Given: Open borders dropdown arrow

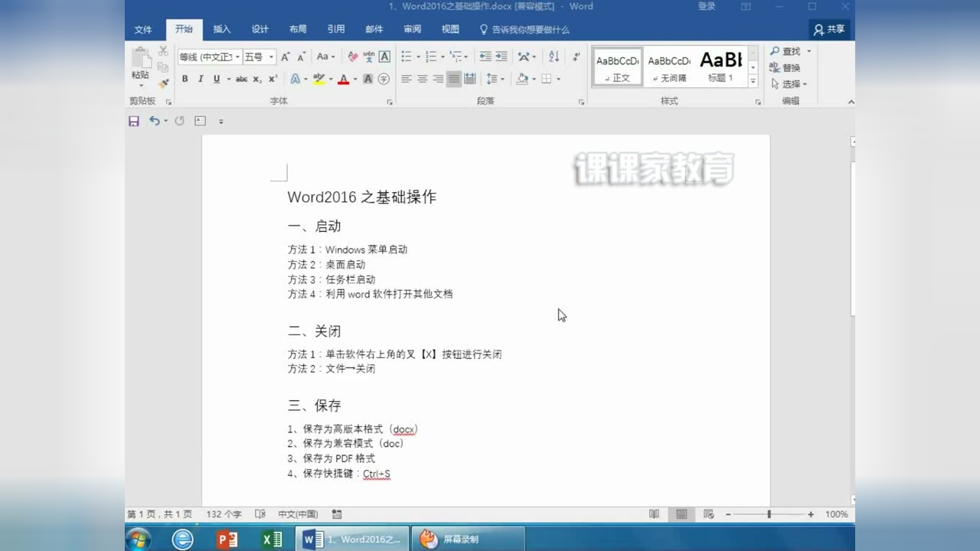Looking at the screenshot, I should tap(558, 79).
